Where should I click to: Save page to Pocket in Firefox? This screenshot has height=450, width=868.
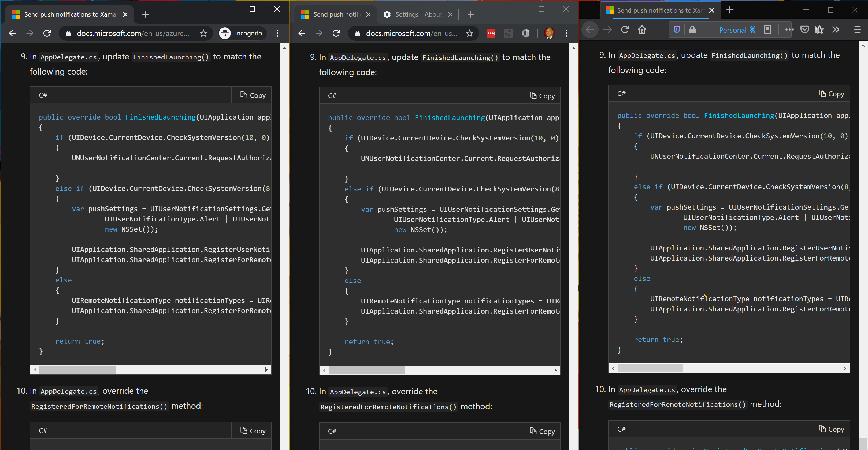(805, 30)
